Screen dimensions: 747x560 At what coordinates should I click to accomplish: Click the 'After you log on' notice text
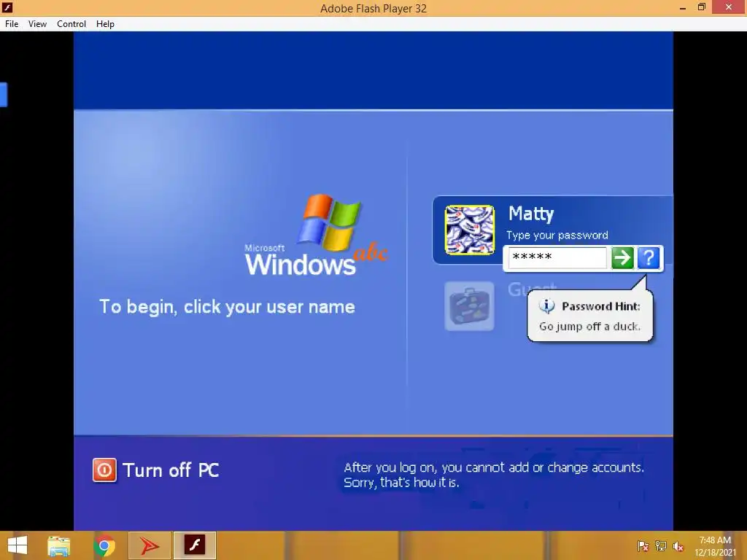[x=494, y=475]
